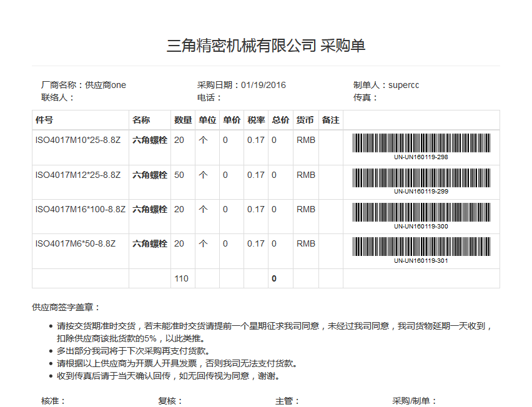The width and height of the screenshot is (532, 407).
Task: Click the 核准 signature label
Action: point(54,401)
